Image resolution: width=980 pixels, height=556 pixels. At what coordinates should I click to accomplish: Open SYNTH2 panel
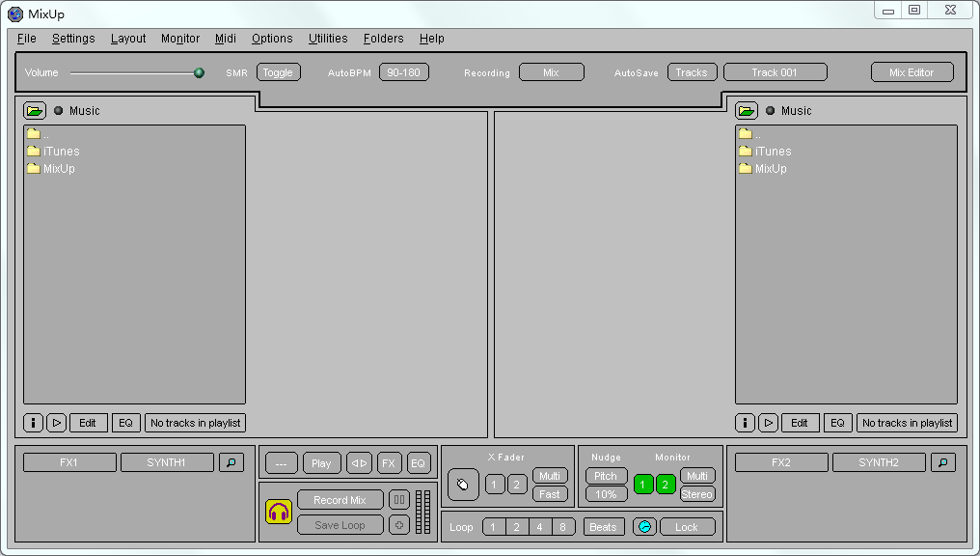[x=879, y=462]
